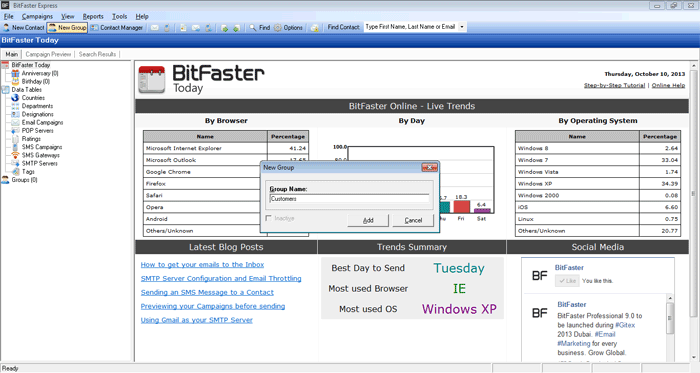
Task: Click Cancel in New Group dialog
Action: (x=413, y=220)
